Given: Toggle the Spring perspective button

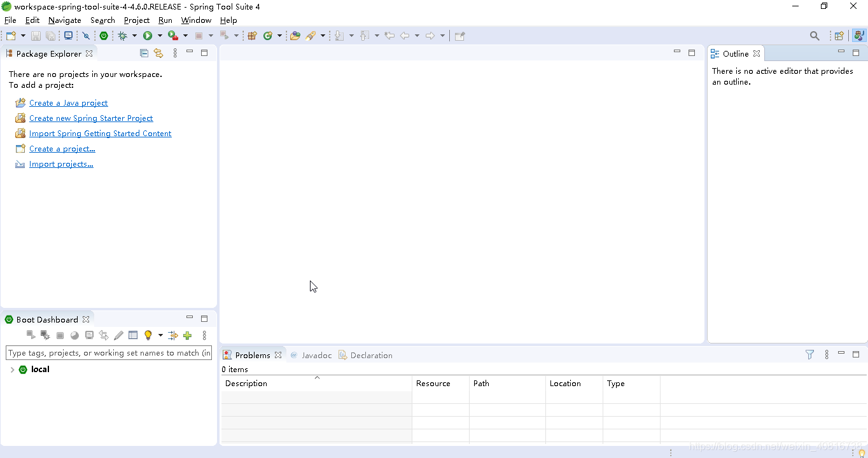Looking at the screenshot, I should point(859,36).
